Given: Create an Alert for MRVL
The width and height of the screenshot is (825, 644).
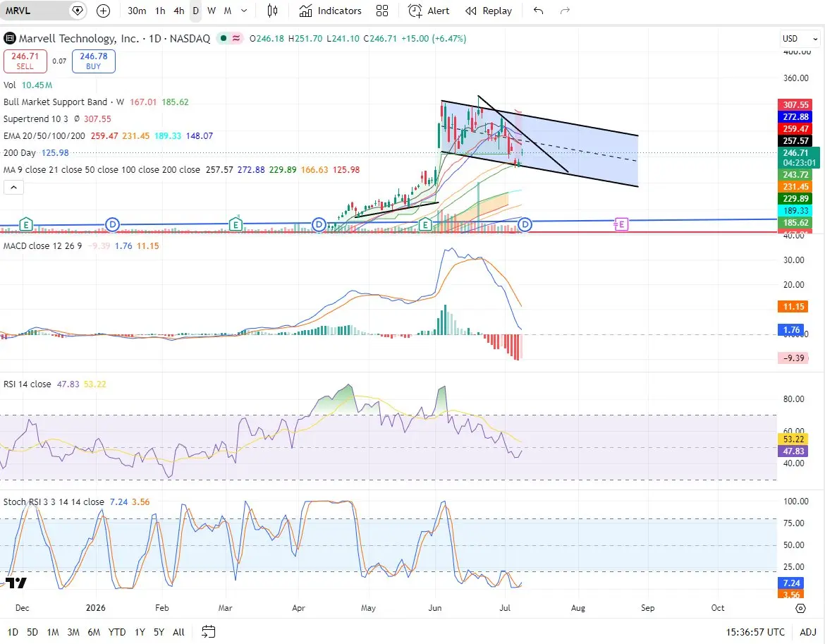Looking at the screenshot, I should click(x=429, y=11).
